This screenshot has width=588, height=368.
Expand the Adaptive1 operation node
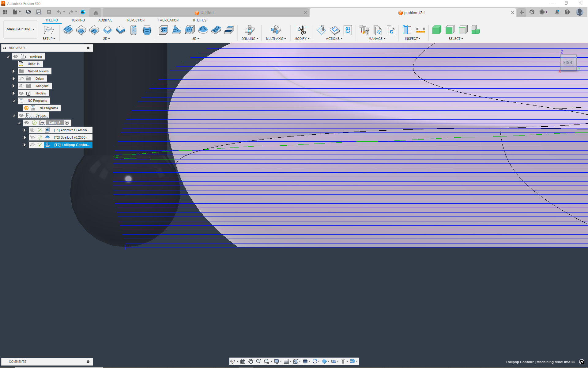coord(24,130)
